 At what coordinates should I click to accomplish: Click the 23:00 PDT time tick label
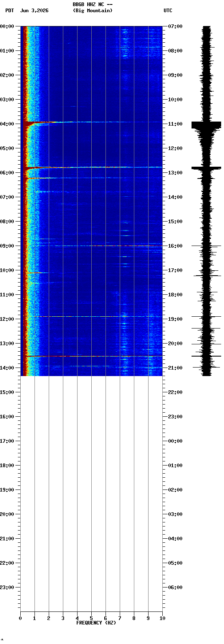(7, 587)
